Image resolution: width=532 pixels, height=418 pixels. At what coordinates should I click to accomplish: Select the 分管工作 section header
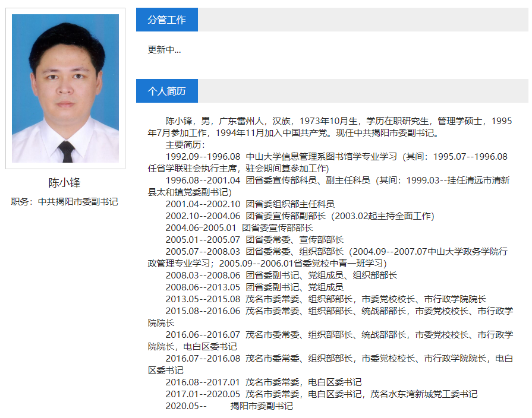(167, 20)
